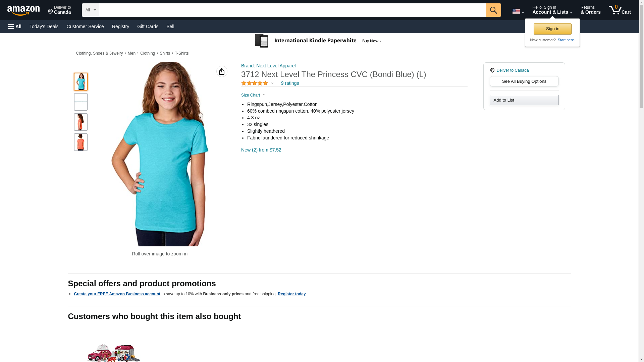
Task: Click the search magnifier button
Action: 493,10
